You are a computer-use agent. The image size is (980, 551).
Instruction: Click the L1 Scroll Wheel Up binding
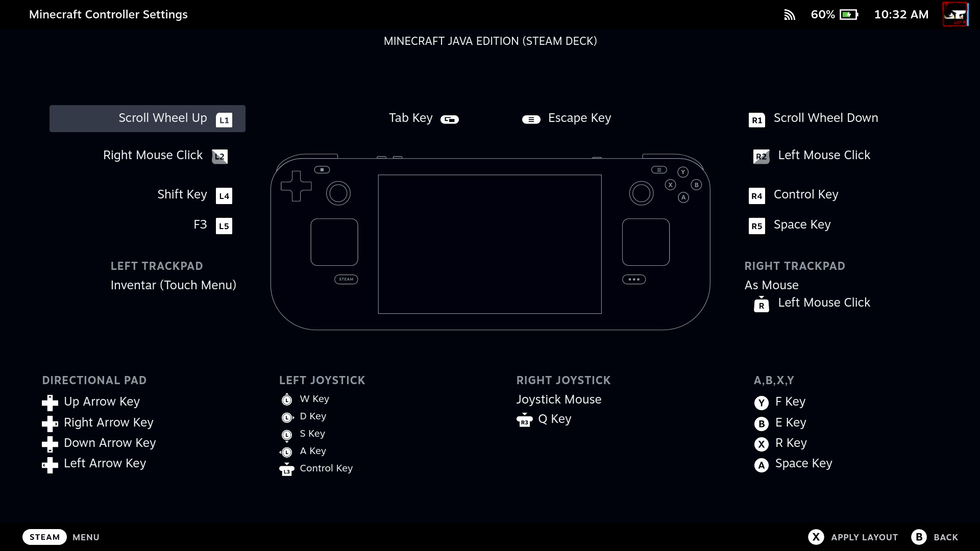tap(146, 118)
